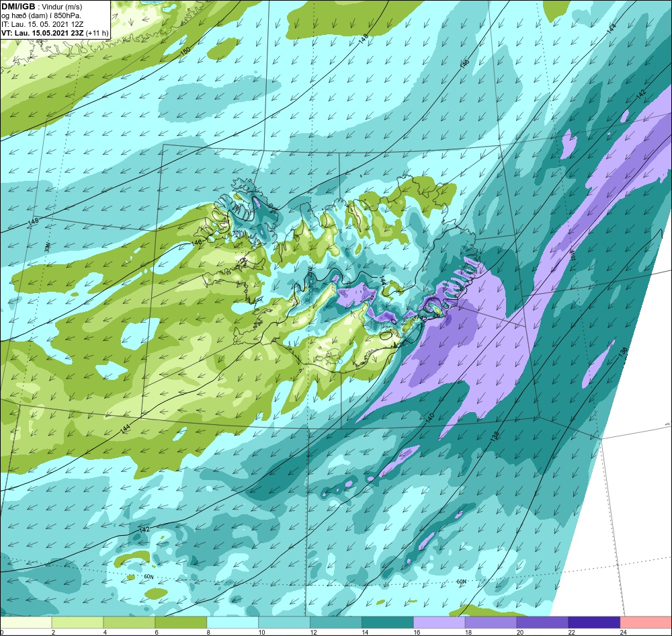
Task: Pick the teal 12–14 m/s legend swatch
Action: pyautogui.click(x=336, y=623)
